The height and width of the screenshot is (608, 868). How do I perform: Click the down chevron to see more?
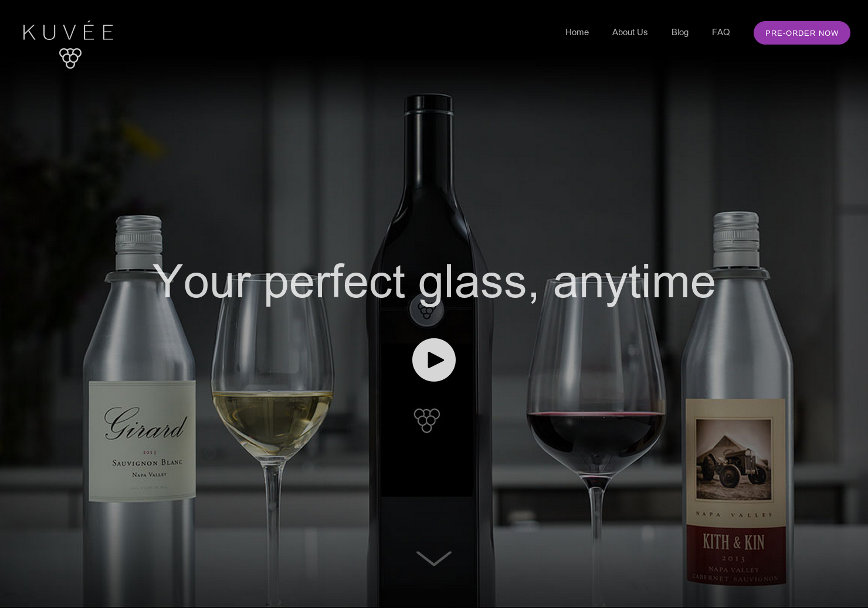tap(434, 558)
